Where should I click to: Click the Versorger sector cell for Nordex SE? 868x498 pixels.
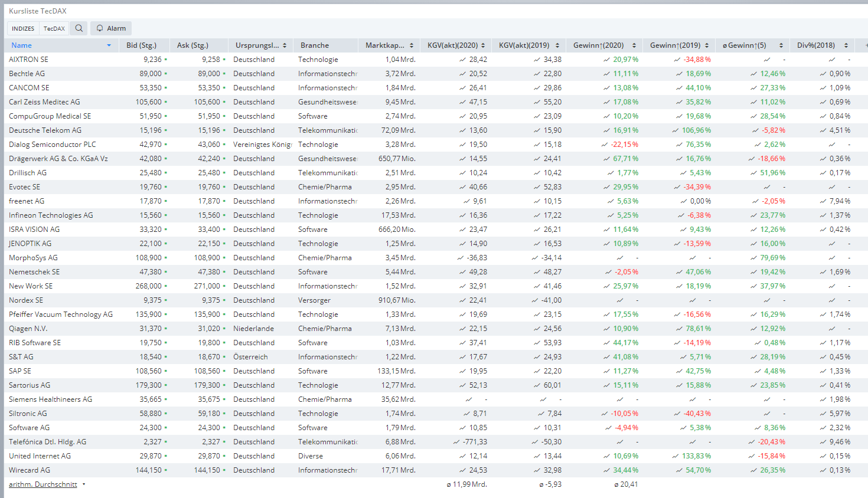point(314,300)
